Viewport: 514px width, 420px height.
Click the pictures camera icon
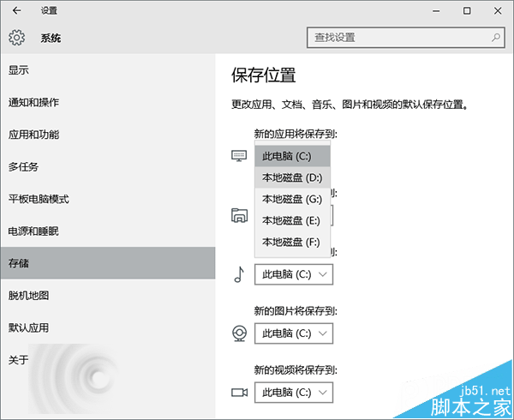pos(239,333)
